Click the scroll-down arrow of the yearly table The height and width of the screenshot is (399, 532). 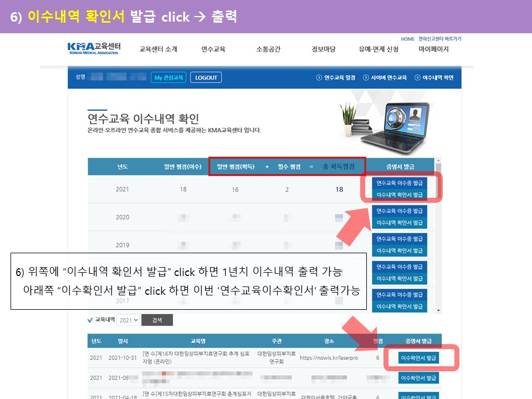coord(439,310)
